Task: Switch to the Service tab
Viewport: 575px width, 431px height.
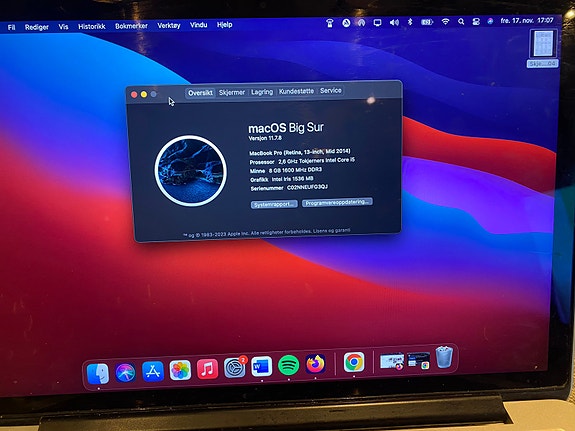Action: point(331,90)
